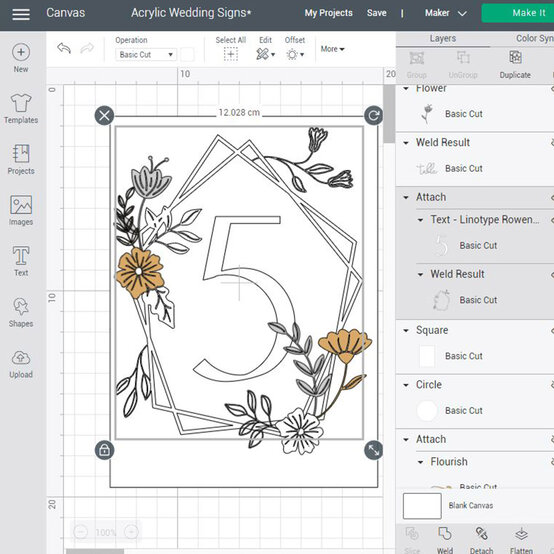Viewport: 554px width, 554px height.
Task: Click the green Make It button
Action: (x=518, y=13)
